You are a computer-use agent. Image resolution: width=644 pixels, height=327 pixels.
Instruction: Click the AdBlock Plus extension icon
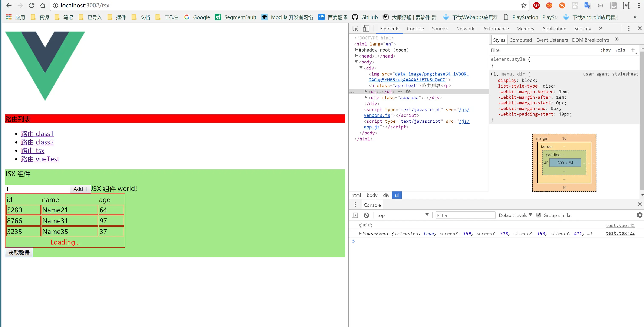536,6
